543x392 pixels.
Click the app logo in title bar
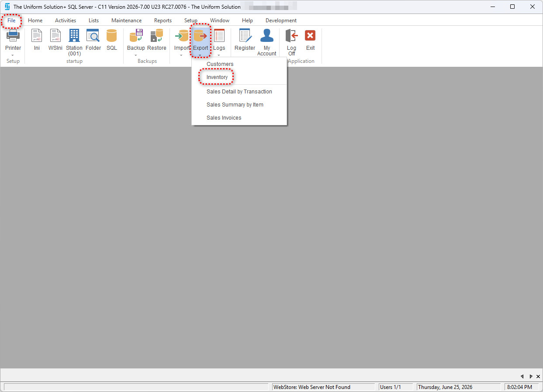7,7
